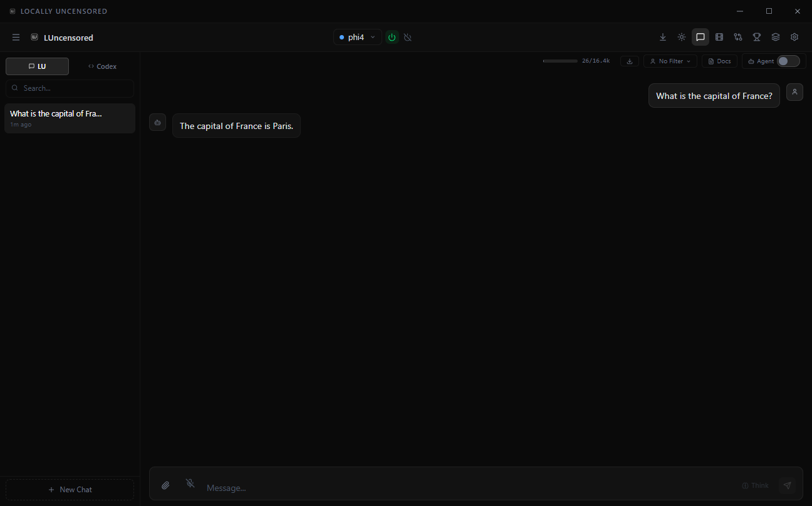Switch to the Codex tab
Image resolution: width=812 pixels, height=506 pixels.
pos(102,66)
